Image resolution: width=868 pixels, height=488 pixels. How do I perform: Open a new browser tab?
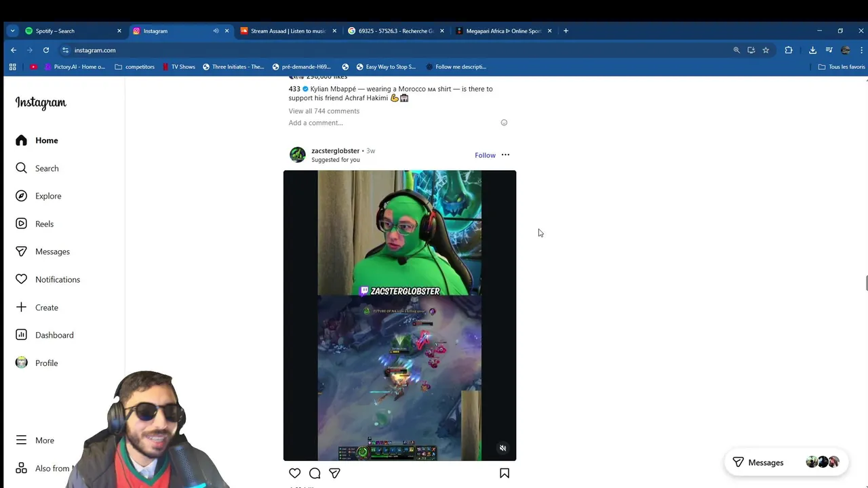566,30
